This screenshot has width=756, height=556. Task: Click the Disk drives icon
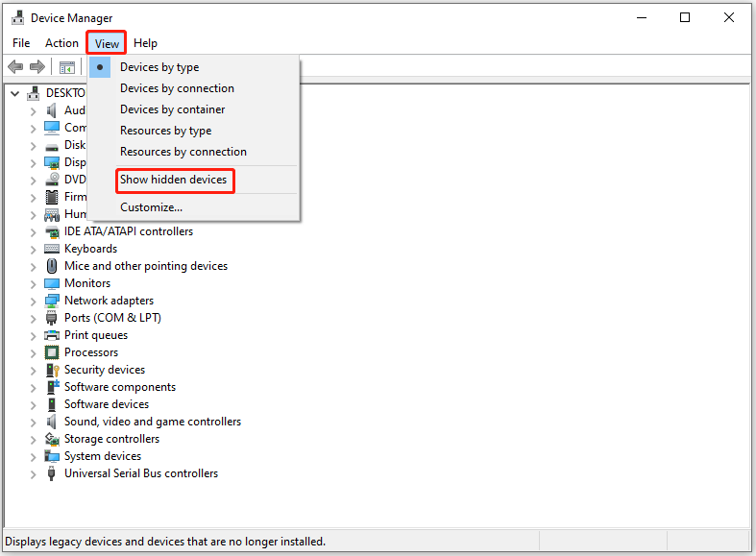click(x=52, y=146)
